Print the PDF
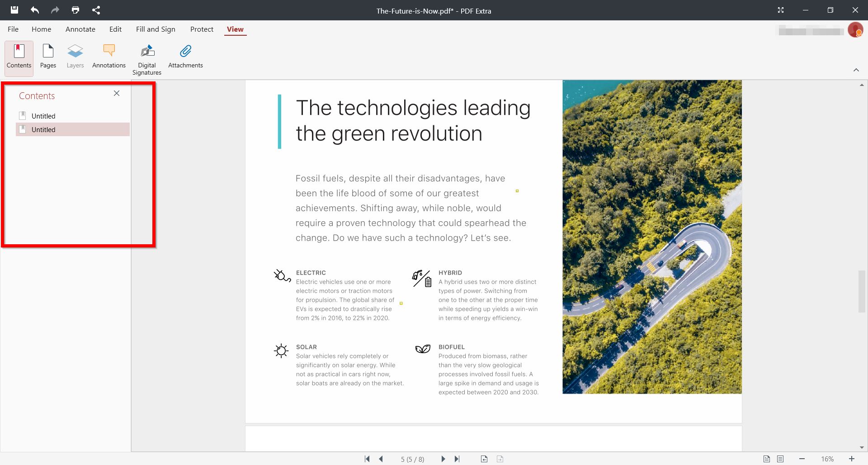This screenshot has height=465, width=868. click(x=75, y=9)
